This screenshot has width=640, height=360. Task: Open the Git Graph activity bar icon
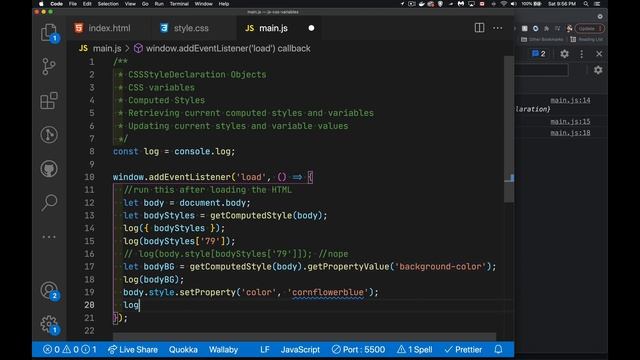(x=49, y=134)
